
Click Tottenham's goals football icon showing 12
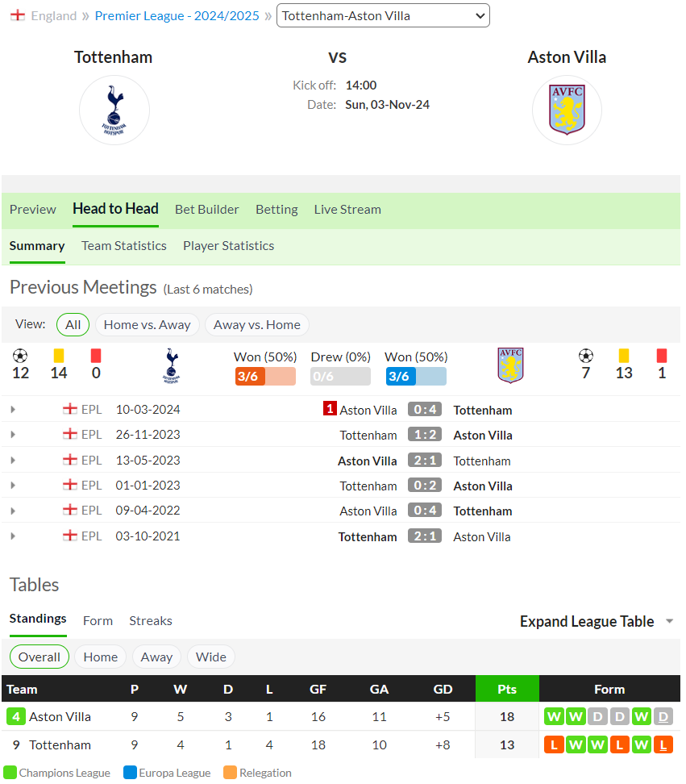coord(20,356)
